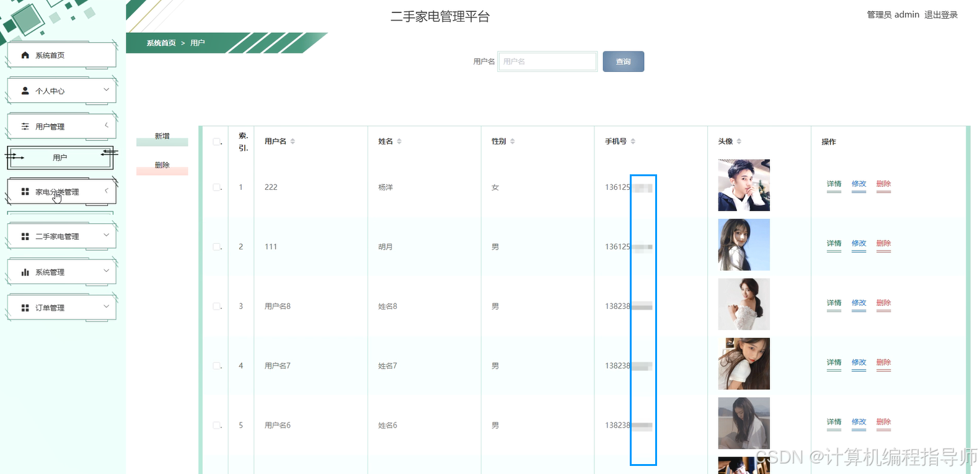Sort the table by 头像 column arrows

click(x=739, y=141)
